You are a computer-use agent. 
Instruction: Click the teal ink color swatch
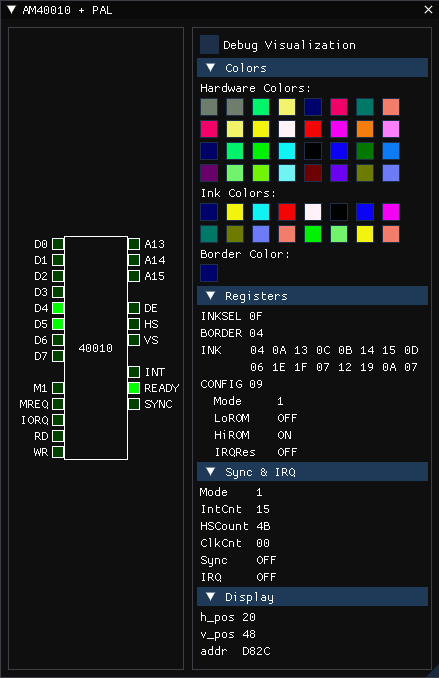(209, 234)
